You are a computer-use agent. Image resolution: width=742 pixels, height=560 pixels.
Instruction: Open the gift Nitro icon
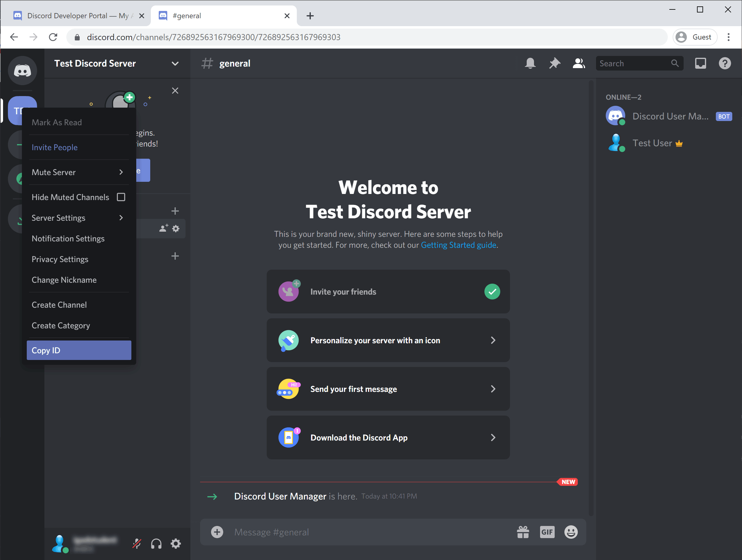point(523,532)
